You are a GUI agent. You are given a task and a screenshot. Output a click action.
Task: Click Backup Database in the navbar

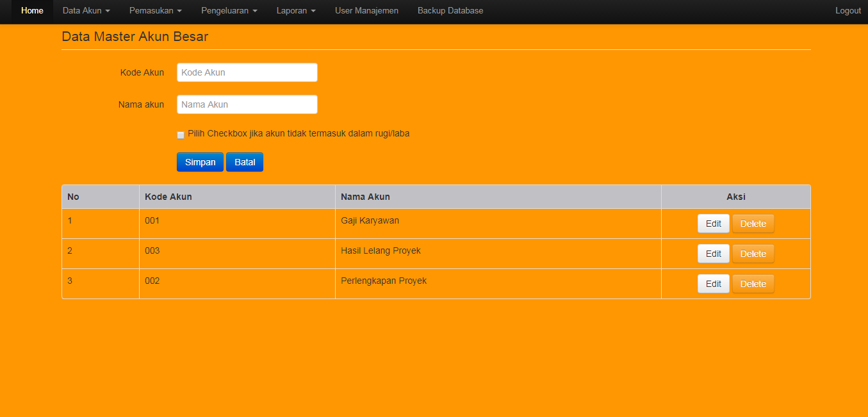pos(450,10)
